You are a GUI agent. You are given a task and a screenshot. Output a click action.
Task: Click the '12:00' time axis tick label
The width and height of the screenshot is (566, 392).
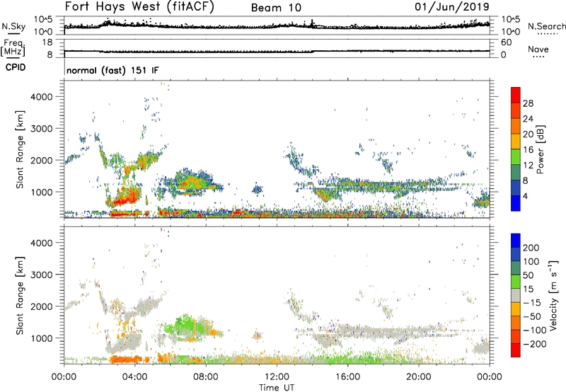pyautogui.click(x=277, y=377)
